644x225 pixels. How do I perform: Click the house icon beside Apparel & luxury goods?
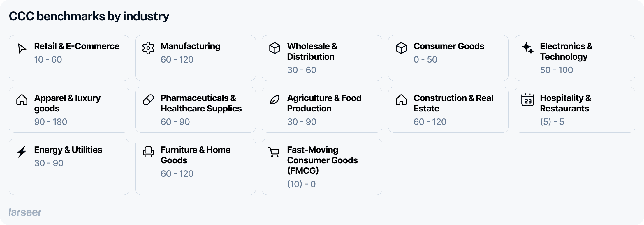pyautogui.click(x=22, y=100)
